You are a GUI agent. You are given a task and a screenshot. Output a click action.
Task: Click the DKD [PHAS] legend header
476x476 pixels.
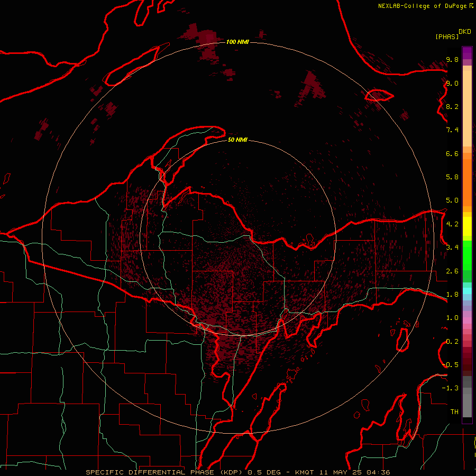(x=453, y=34)
